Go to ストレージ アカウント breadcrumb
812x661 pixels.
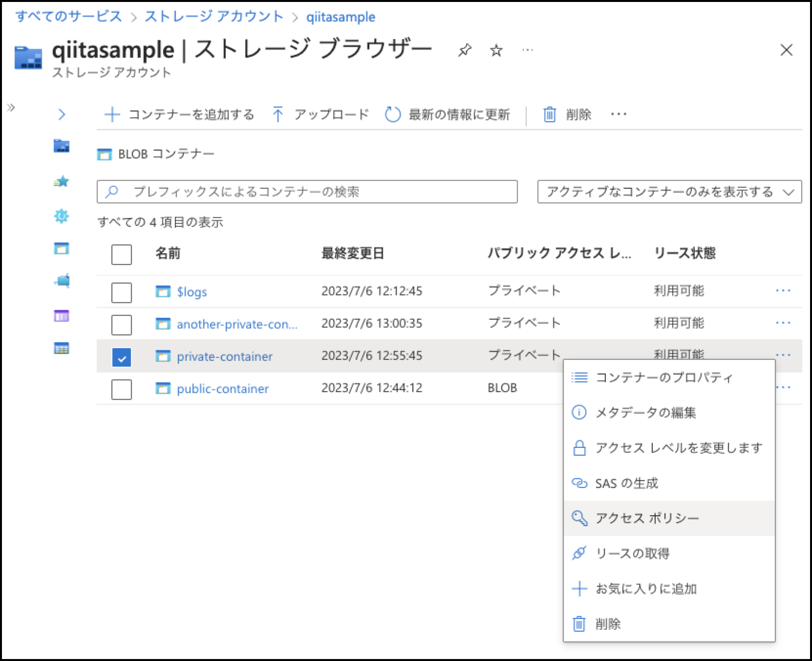[214, 17]
